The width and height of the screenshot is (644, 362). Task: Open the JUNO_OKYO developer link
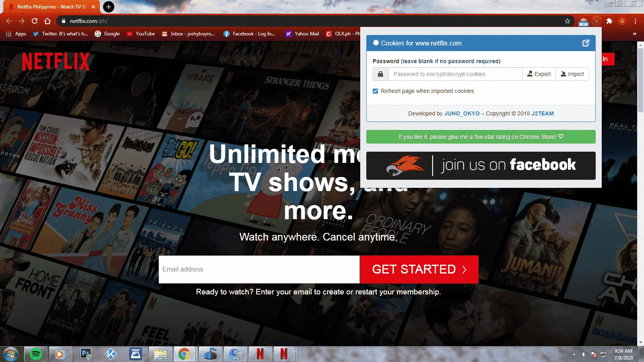(462, 113)
